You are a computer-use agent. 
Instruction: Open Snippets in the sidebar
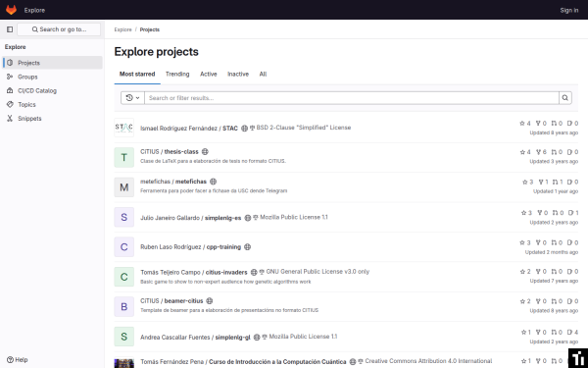pyautogui.click(x=53, y=119)
